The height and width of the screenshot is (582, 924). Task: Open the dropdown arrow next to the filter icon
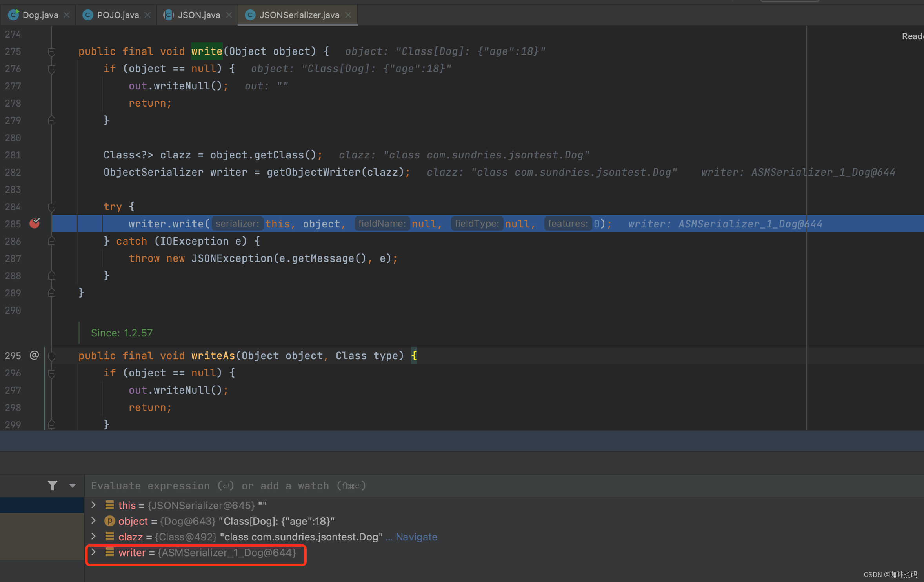coord(73,486)
